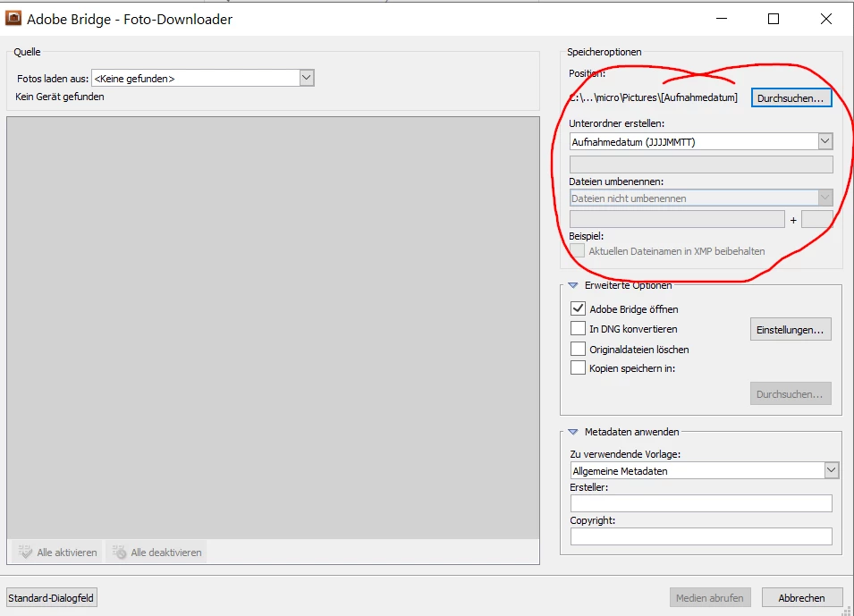Viewport: 854px width, 616px height.
Task: Click the Copyright input field
Action: click(x=701, y=536)
